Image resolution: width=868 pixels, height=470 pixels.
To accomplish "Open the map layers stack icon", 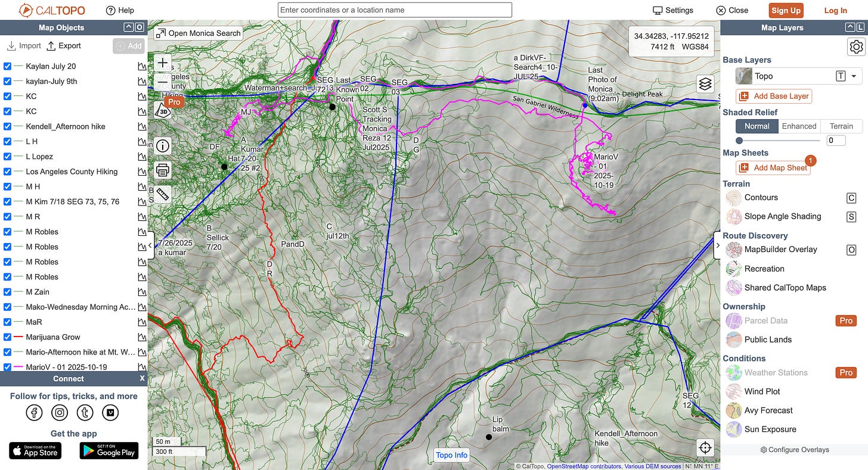I will 705,84.
